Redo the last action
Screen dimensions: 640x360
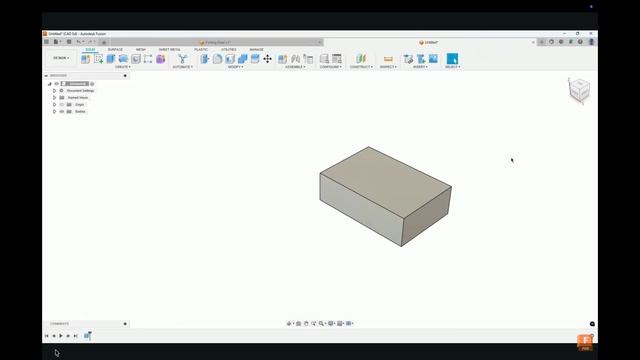[91, 42]
